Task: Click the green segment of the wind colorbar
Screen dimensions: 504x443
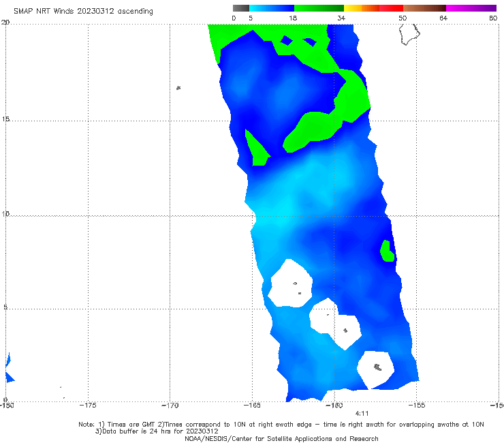Action: click(319, 8)
